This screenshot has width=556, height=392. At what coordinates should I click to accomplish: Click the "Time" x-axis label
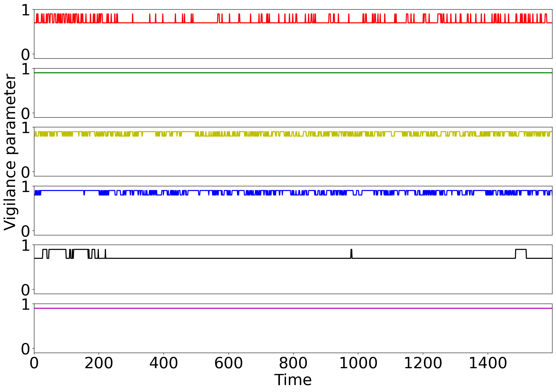tap(293, 380)
